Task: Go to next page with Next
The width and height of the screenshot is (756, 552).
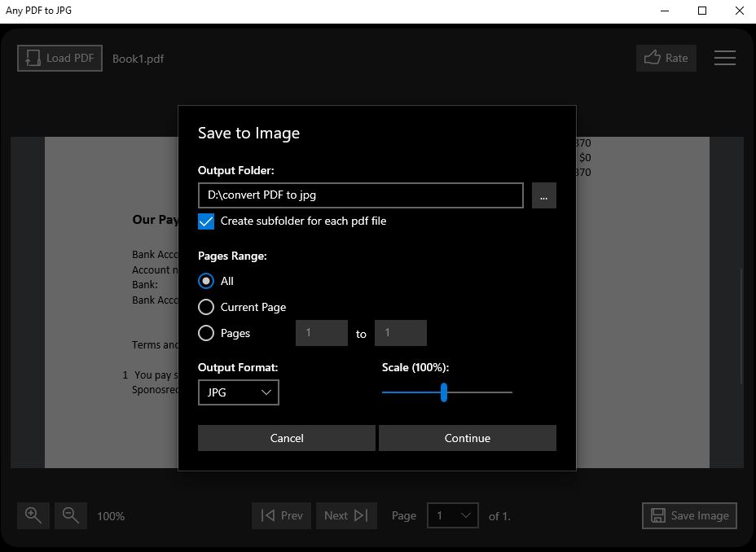Action: click(x=346, y=515)
